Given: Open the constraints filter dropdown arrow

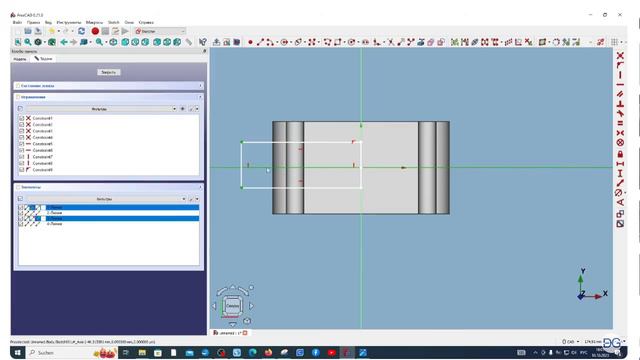Looking at the screenshot, I should pos(174,109).
